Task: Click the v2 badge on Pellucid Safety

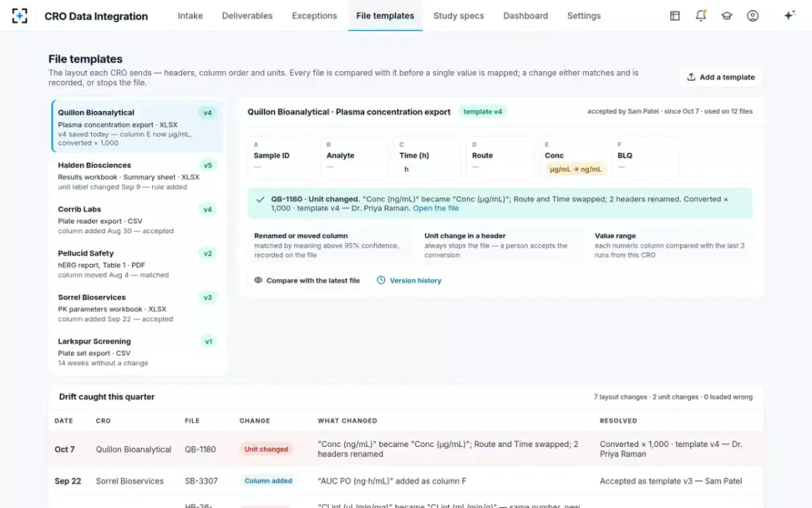Action: click(208, 253)
